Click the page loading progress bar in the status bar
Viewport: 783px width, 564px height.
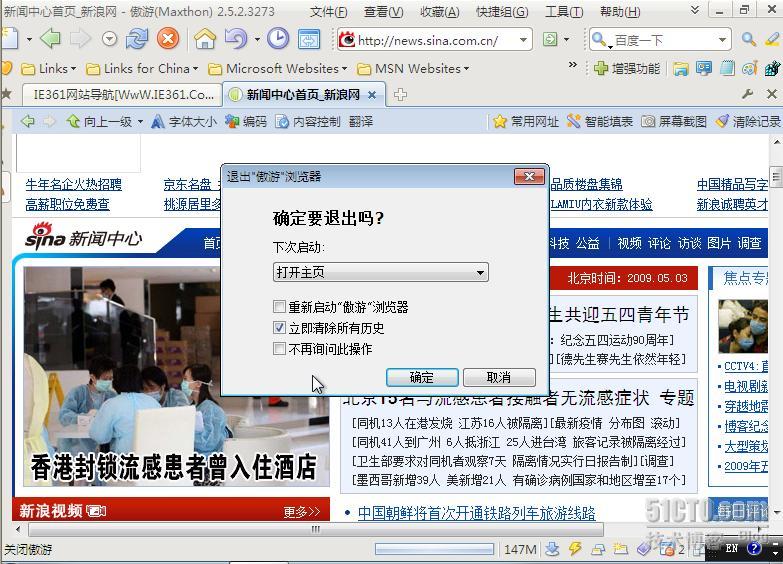(434, 549)
